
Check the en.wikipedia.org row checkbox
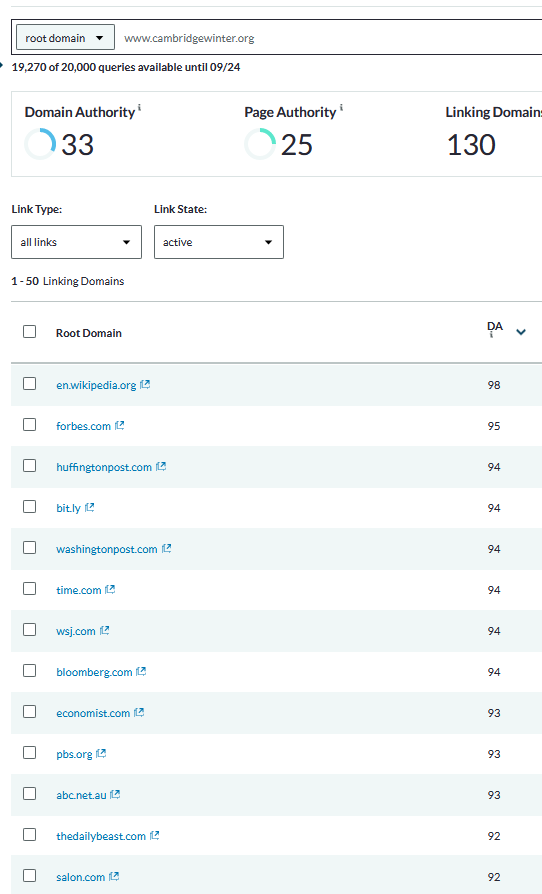pyautogui.click(x=30, y=384)
